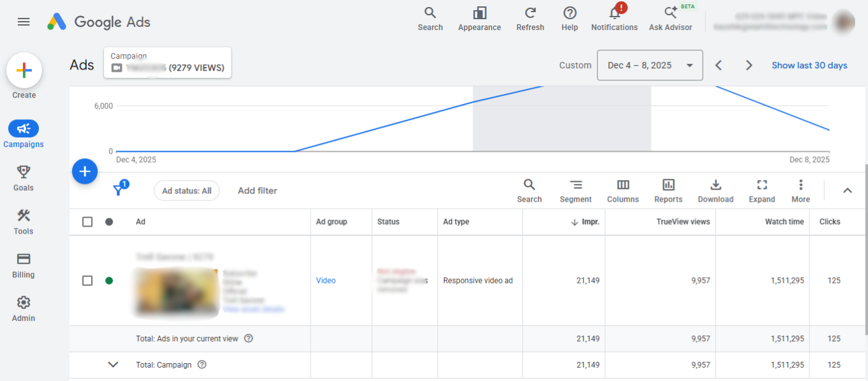Open help for Total: Ads in current view

pos(249,338)
